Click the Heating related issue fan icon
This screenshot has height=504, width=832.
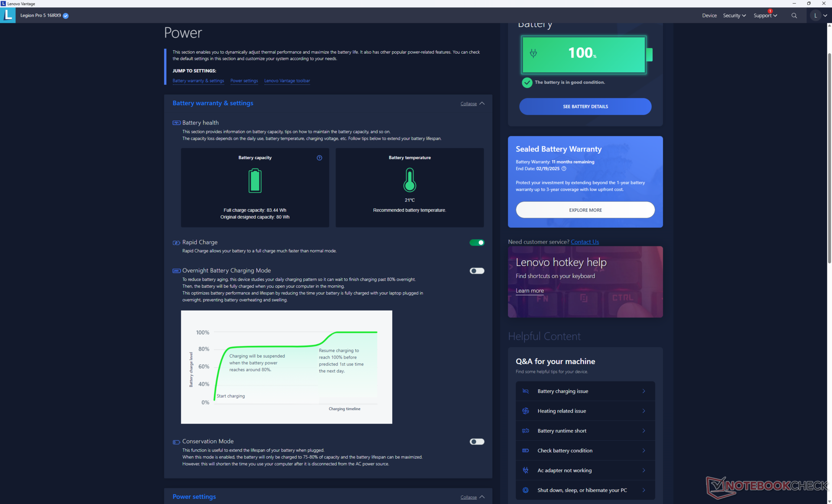(x=526, y=411)
